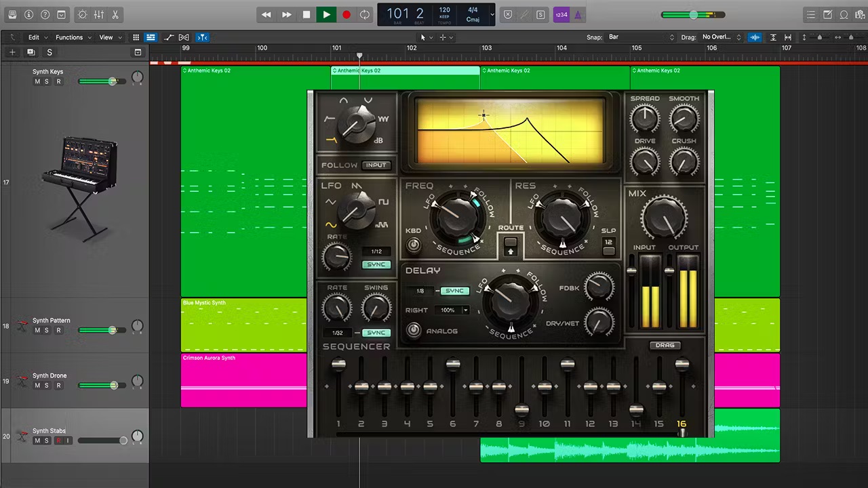Screen dimensions: 868x488
Task: Open Quick Help question mark icon
Action: point(45,14)
